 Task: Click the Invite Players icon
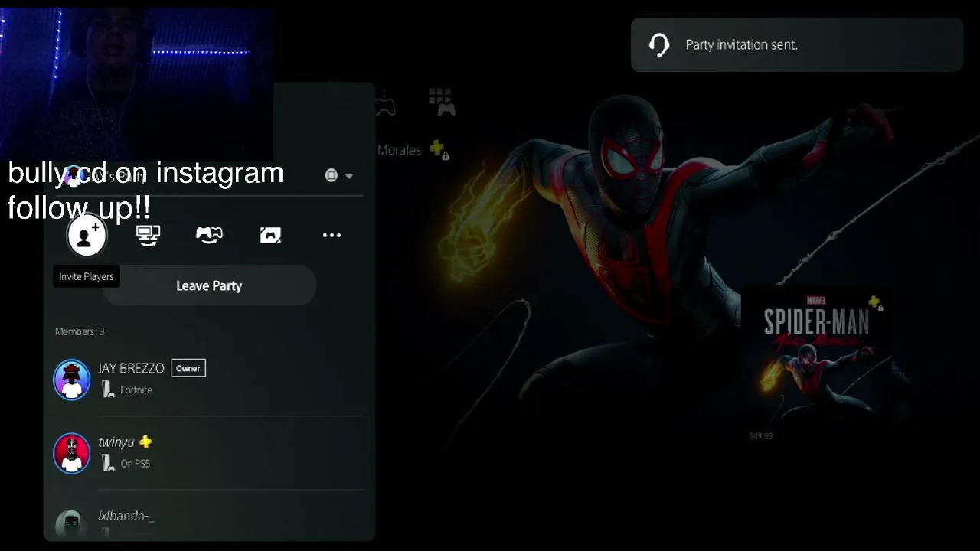point(87,235)
